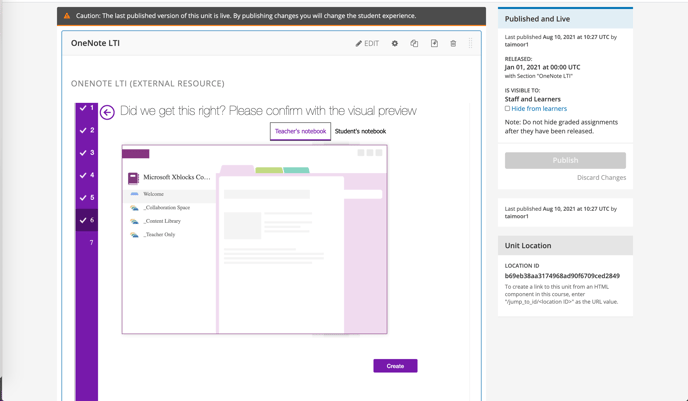This screenshot has height=401, width=688.
Task: Select wizard step 4
Action: click(x=87, y=175)
